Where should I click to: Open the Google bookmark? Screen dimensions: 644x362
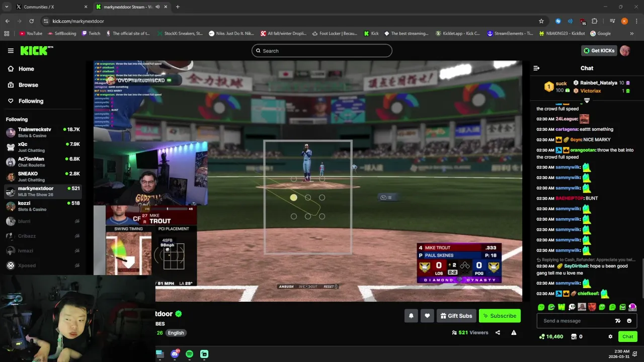click(x=600, y=34)
